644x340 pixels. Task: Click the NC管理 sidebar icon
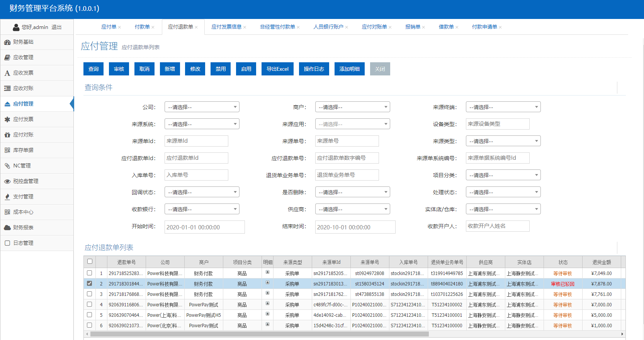pos(7,166)
